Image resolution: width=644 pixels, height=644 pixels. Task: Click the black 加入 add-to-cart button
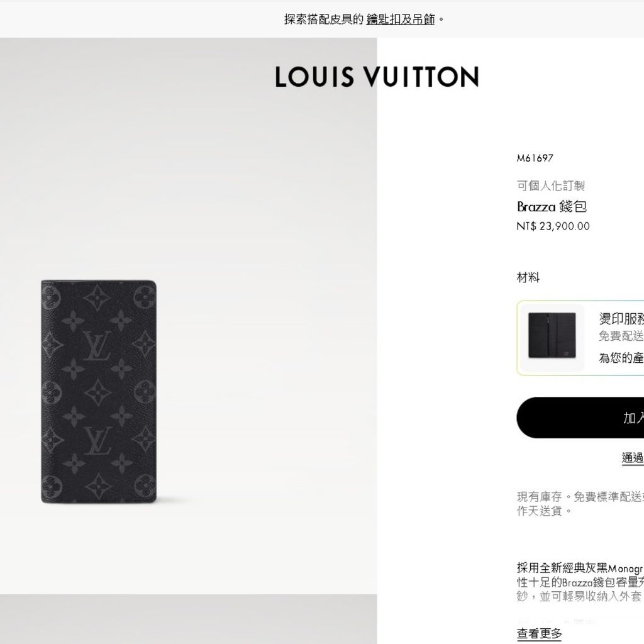(580, 418)
